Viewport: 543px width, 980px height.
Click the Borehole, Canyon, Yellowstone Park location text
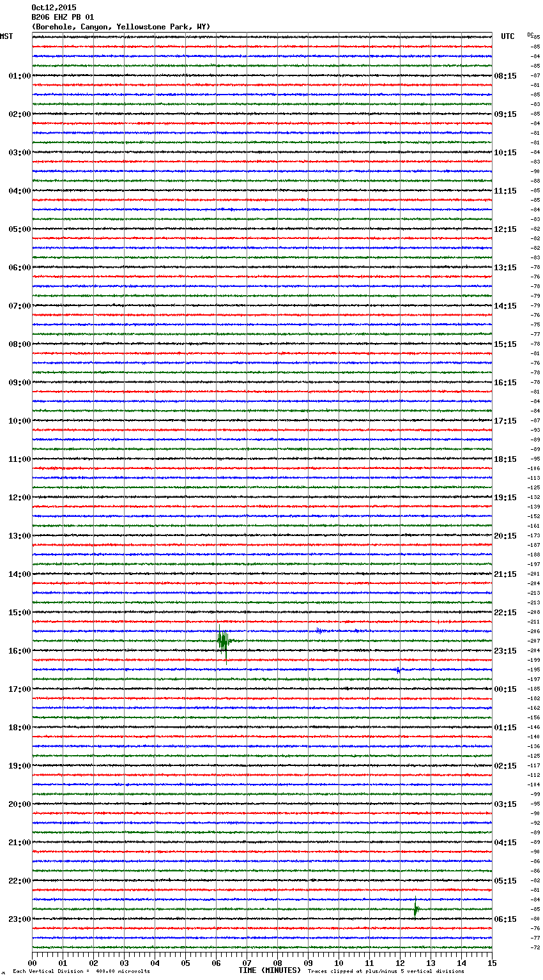(x=121, y=27)
